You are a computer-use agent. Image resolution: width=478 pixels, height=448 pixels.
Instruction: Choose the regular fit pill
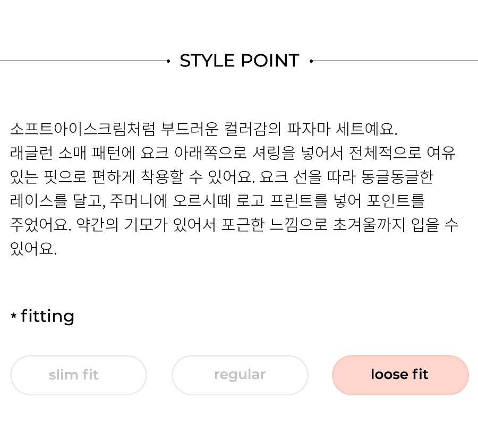click(x=240, y=375)
